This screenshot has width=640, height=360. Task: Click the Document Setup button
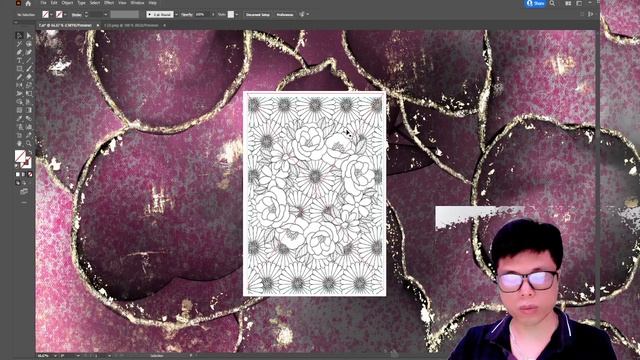pyautogui.click(x=258, y=15)
